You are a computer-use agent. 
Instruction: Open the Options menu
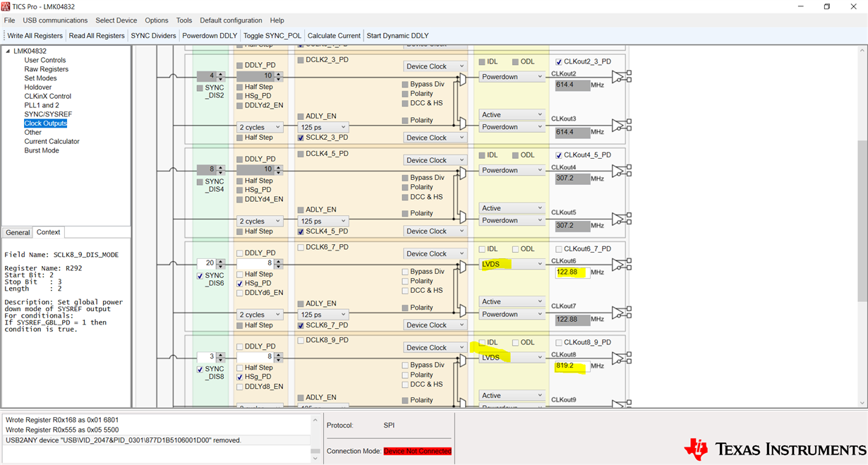(x=157, y=20)
